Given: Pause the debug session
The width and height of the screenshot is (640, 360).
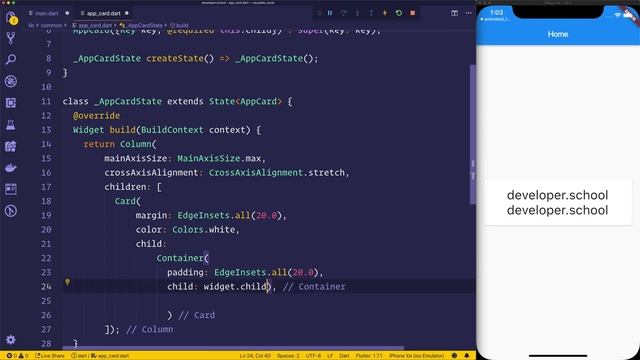Looking at the screenshot, I should pos(330,13).
